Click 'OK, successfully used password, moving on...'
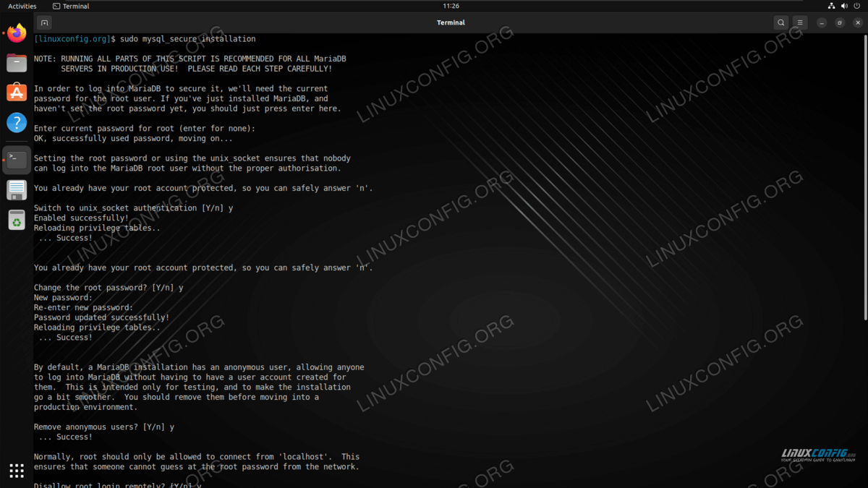 pos(134,139)
